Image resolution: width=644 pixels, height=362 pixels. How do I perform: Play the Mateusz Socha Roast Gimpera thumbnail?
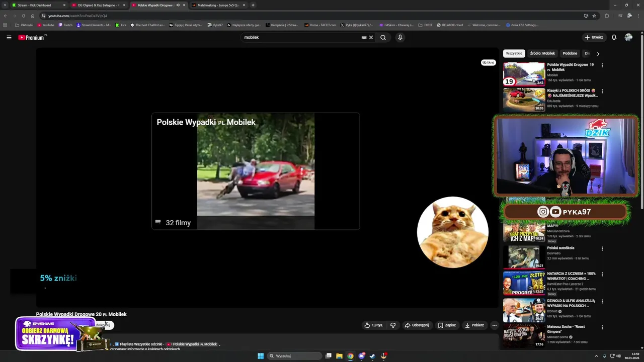(x=524, y=336)
